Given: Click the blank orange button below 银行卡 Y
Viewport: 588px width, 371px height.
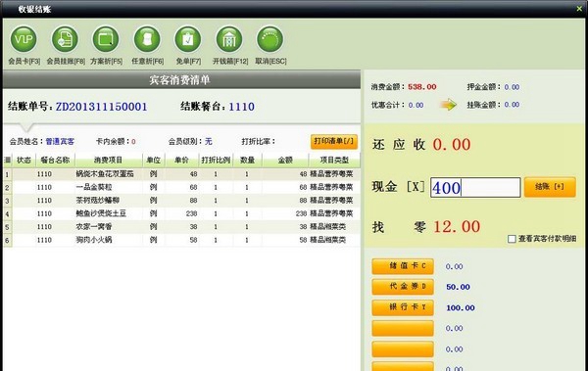Looking at the screenshot, I should click(403, 328).
